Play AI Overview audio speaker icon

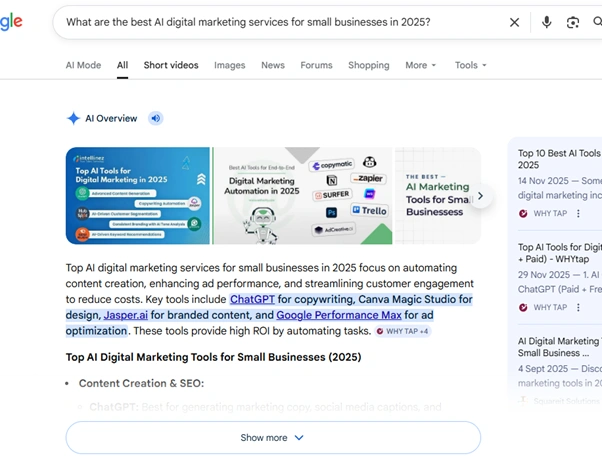155,118
